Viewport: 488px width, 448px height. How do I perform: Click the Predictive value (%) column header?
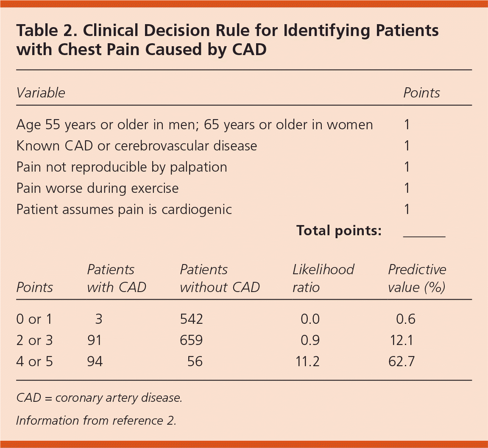pyautogui.click(x=417, y=278)
